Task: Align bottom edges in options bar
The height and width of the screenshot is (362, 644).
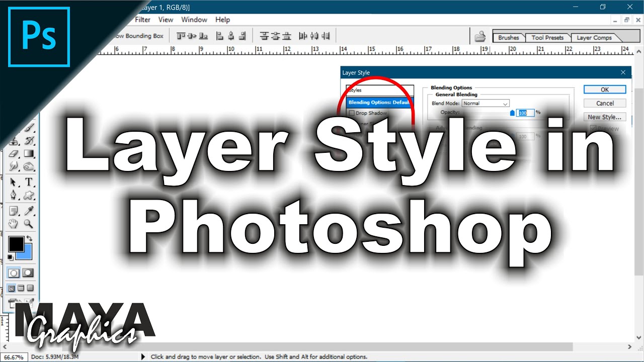Action: coord(203,36)
